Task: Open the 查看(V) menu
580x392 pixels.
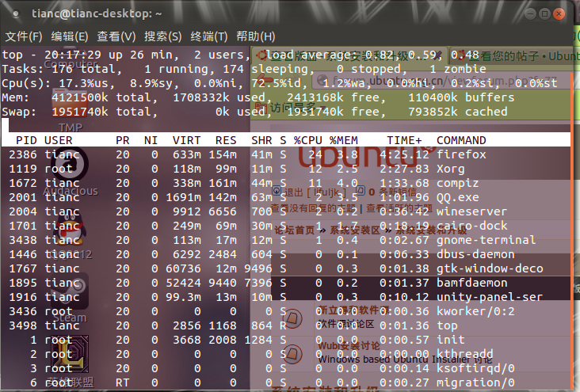Action: click(x=116, y=36)
